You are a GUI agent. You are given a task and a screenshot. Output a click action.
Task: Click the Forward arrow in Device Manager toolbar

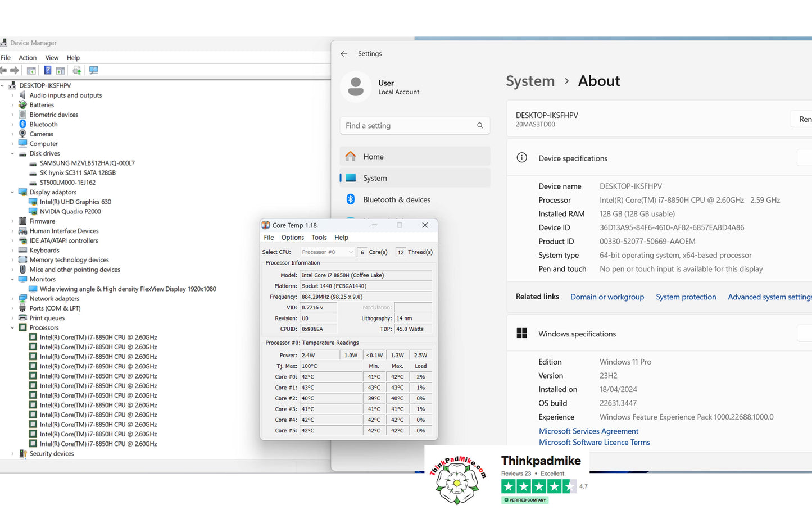(x=15, y=70)
